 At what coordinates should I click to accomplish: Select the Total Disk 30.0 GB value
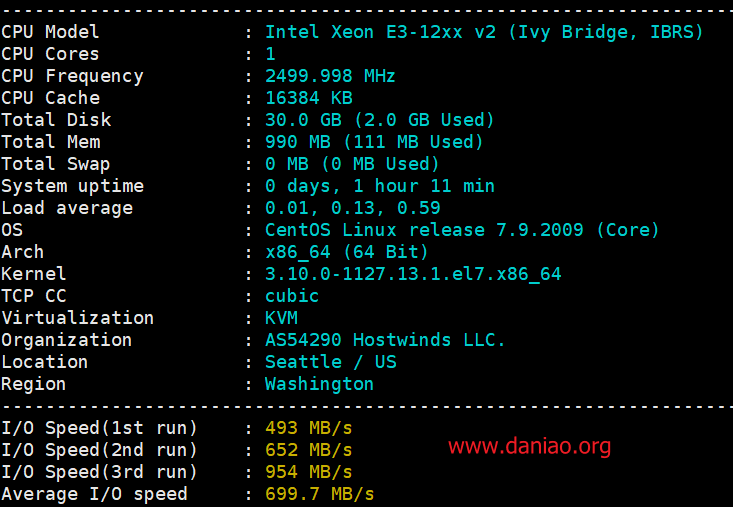(379, 120)
